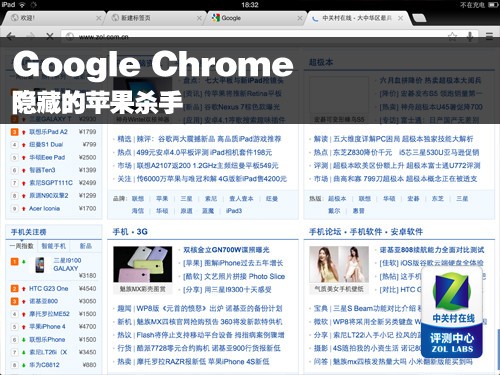Open article 联想A2107返200
The height and width of the screenshot is (375, 500).
click(163, 166)
